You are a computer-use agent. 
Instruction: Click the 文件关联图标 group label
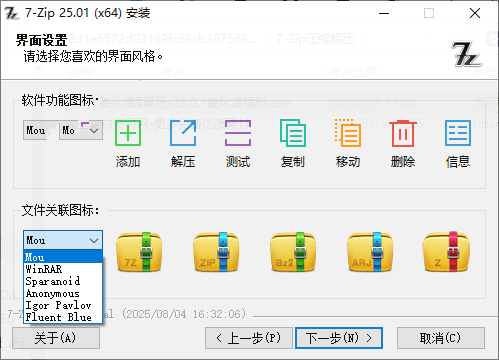pos(60,210)
